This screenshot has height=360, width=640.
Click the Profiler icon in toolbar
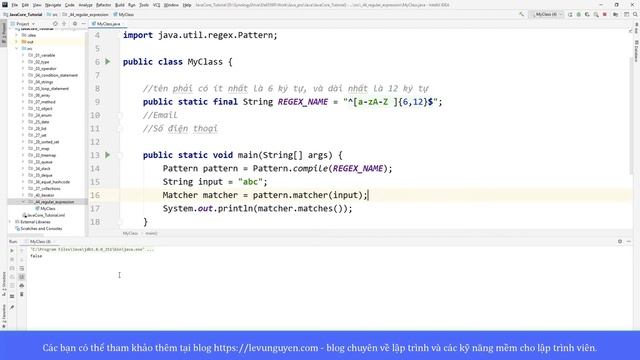(596, 14)
